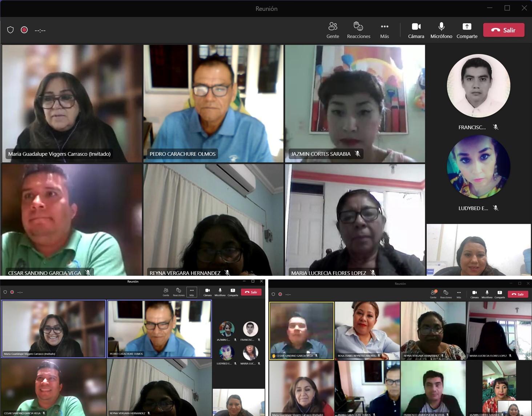Viewport: 532px width, 416px height.
Task: Click muted mic icon beside FRANCISC... in top window
Action: (496, 127)
